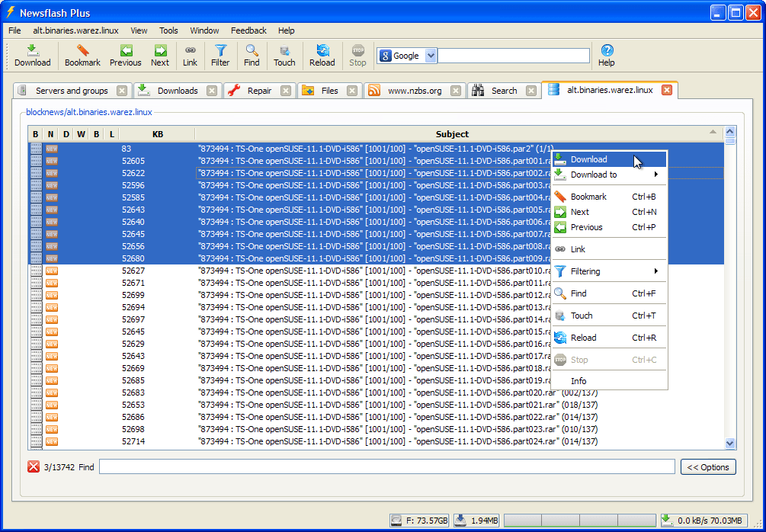The height and width of the screenshot is (532, 766).
Task: Click into the Find text field
Action: click(387, 467)
